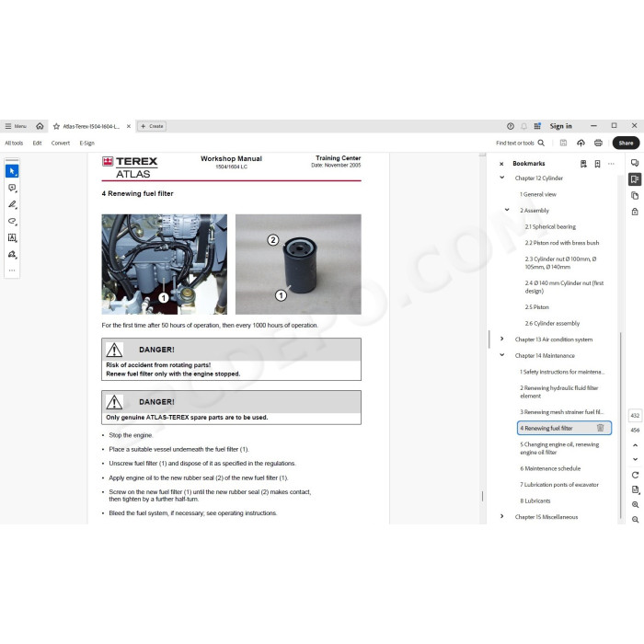Viewport: 644px width, 644px height.
Task: Activate the text box tool
Action: pos(12,237)
